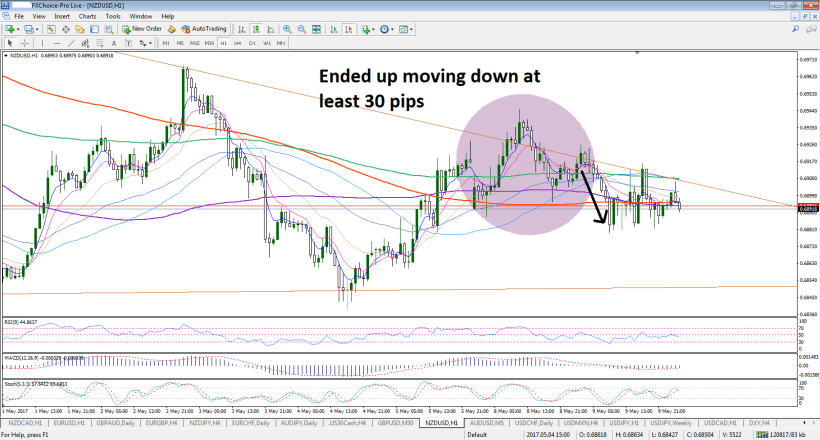Viewport: 820px width, 440px height.
Task: Select the arrow cursor tool
Action: pos(10,43)
